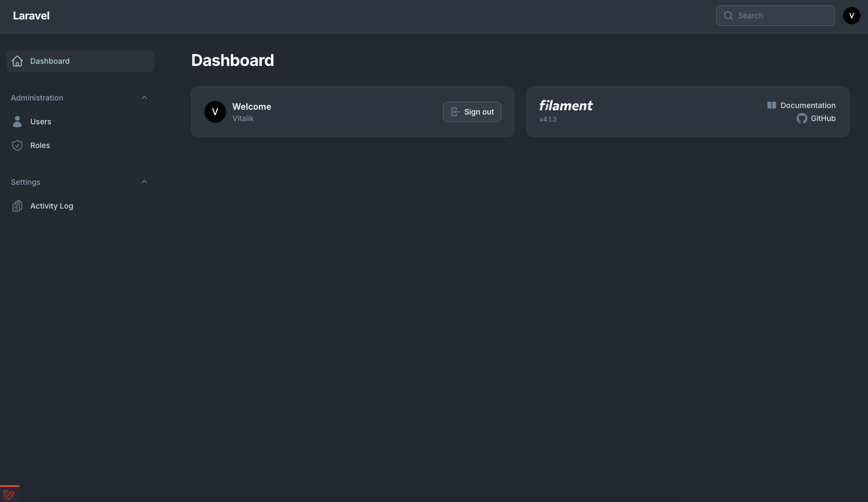
Task: Click the Welcome widget avatar
Action: (x=215, y=112)
